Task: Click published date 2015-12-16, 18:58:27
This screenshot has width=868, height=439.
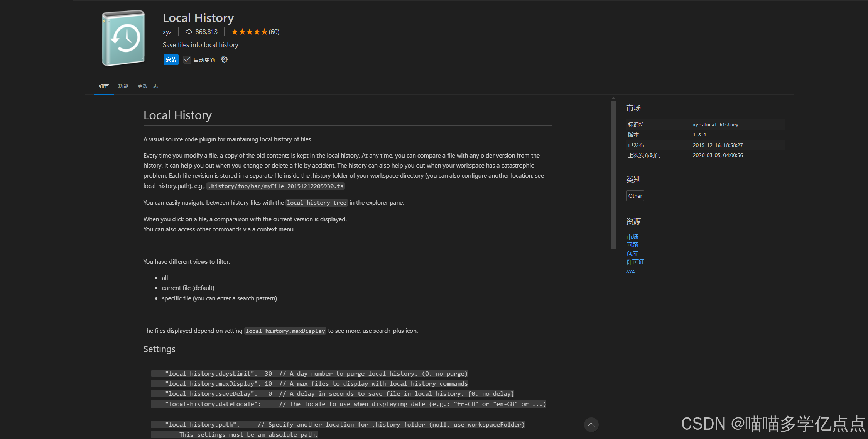Action: click(718, 145)
